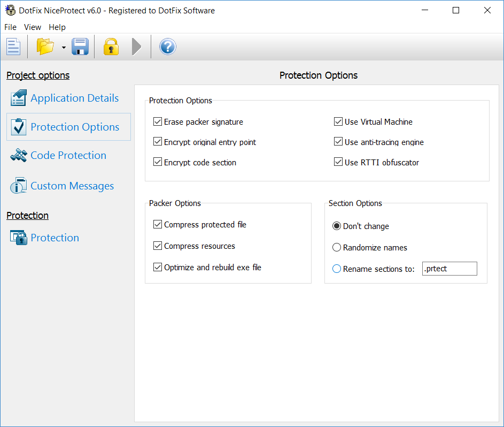Select Randomize names radio button
This screenshot has width=504, height=427.
point(337,248)
